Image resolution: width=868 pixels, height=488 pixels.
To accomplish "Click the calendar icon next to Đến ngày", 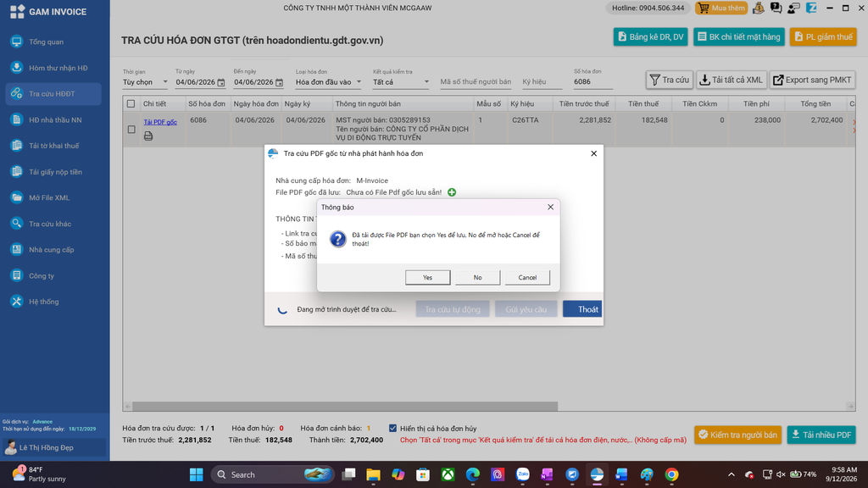I will point(279,82).
